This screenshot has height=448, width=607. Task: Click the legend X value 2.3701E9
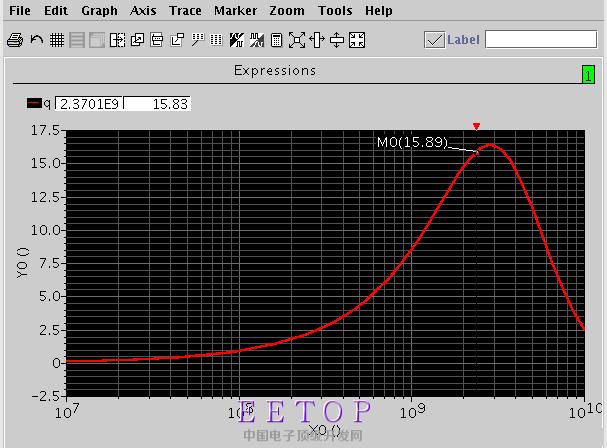click(x=89, y=104)
